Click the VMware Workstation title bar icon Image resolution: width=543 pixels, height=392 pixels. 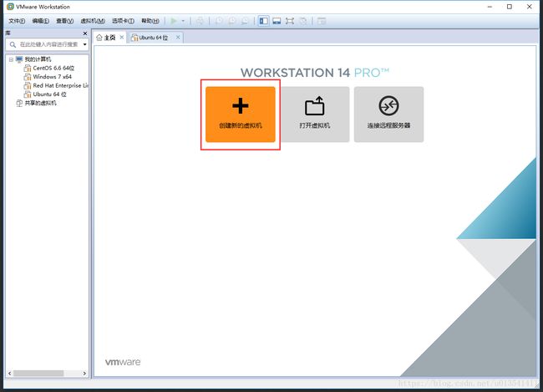click(11, 7)
